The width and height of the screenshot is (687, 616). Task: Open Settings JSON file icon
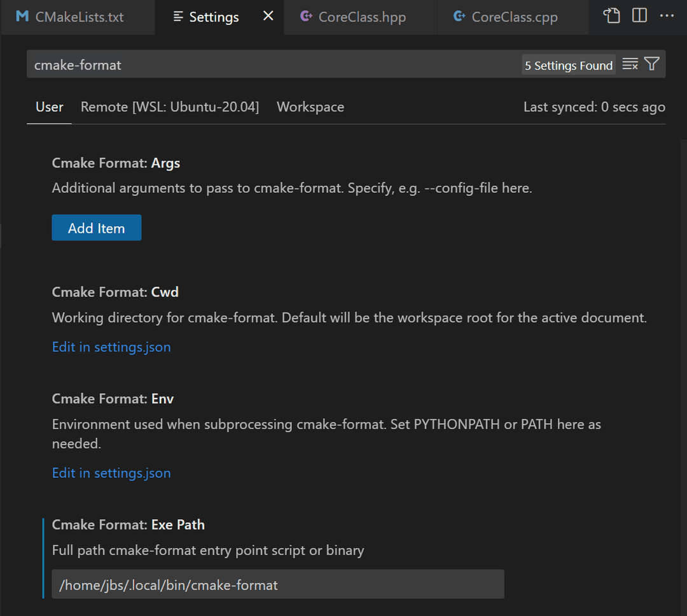coord(612,16)
